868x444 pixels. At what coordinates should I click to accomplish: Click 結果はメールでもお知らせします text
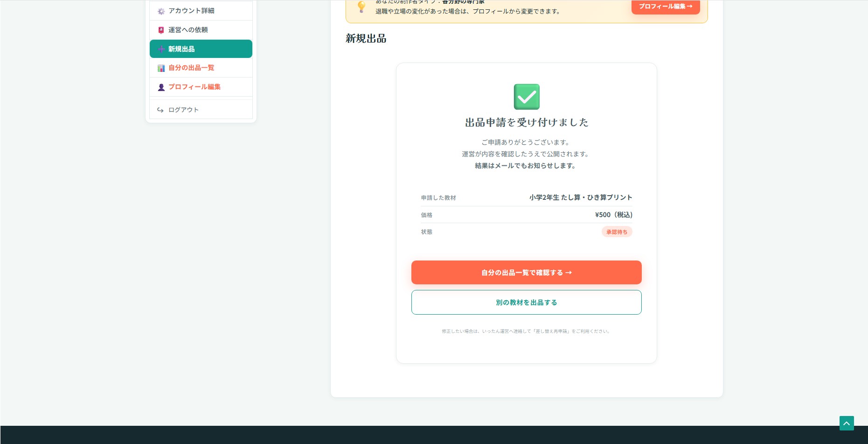(525, 166)
